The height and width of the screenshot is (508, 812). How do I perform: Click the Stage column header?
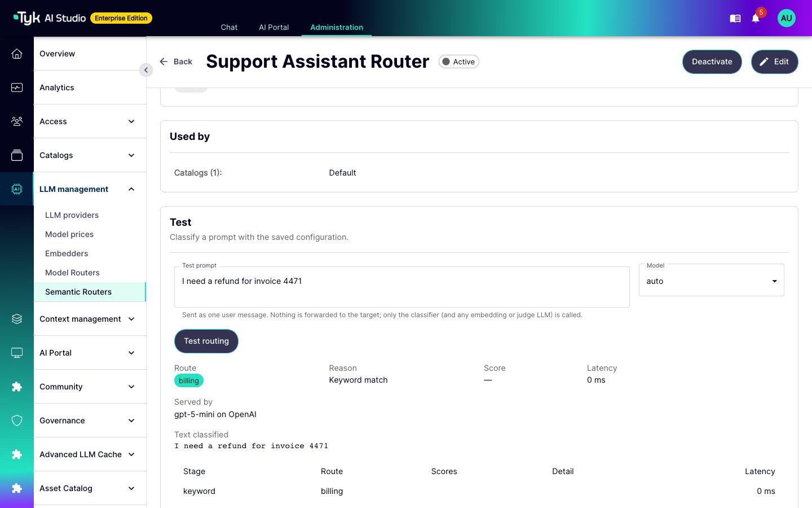(194, 471)
